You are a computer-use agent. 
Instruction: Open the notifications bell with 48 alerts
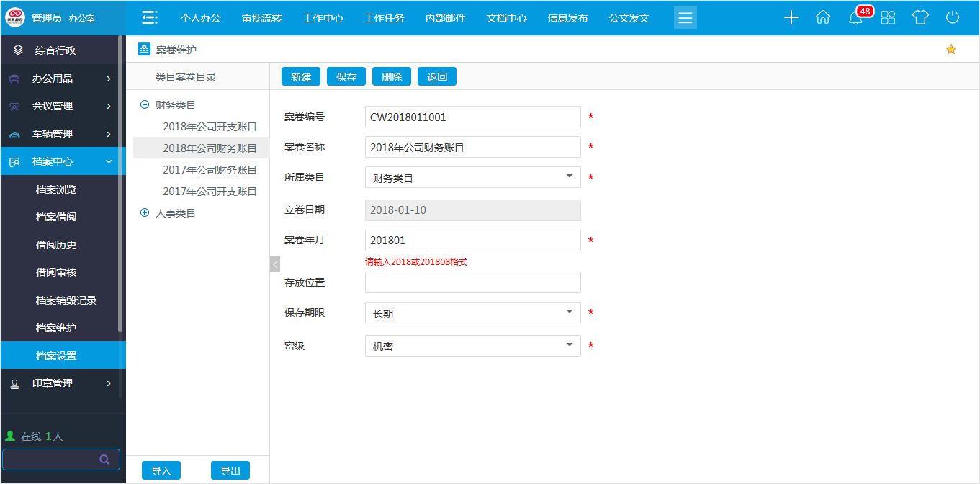[x=855, y=17]
